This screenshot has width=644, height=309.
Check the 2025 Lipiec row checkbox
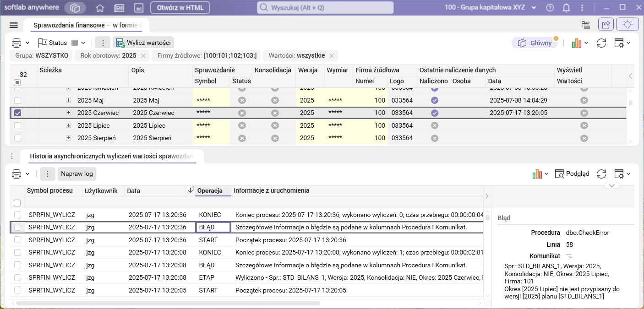(x=17, y=125)
